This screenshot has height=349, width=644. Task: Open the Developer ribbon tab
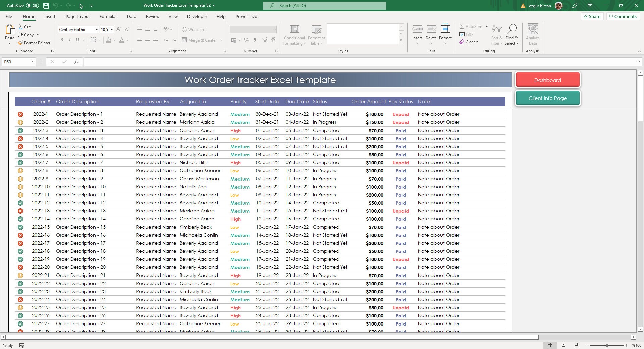197,16
